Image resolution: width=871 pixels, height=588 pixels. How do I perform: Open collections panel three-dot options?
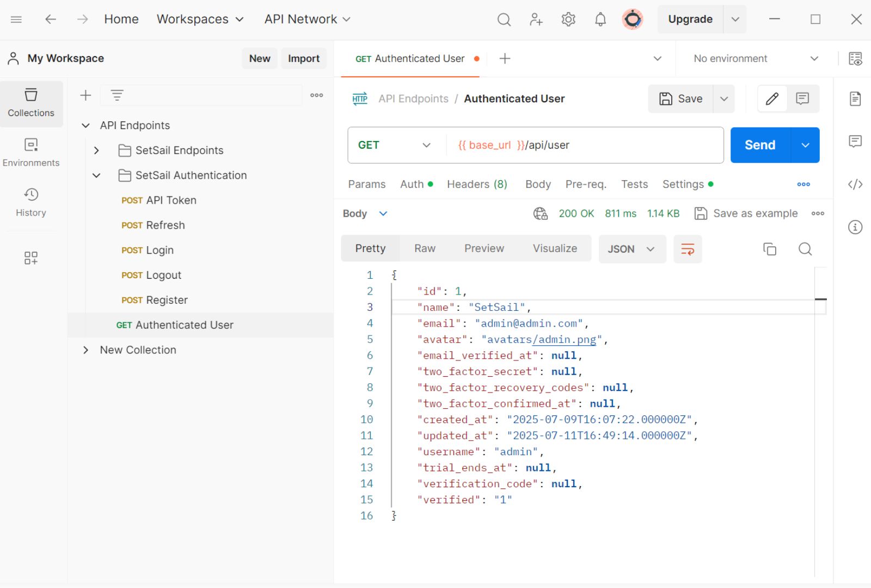[317, 95]
